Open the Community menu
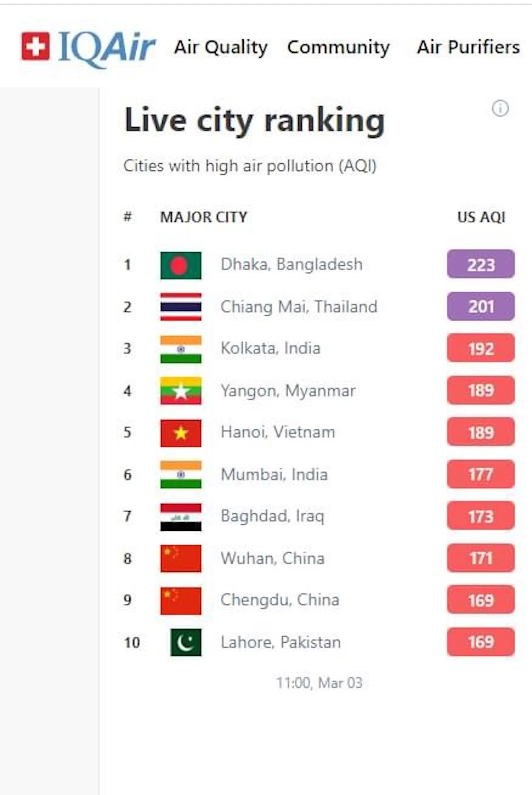The image size is (532, 795). pyautogui.click(x=338, y=47)
